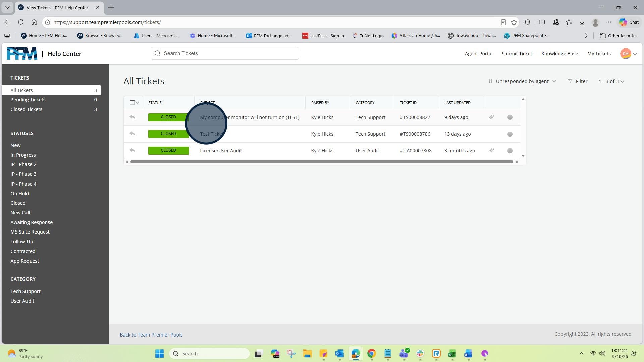
Task: Toggle status circle on TS00008827 row
Action: [510, 117]
